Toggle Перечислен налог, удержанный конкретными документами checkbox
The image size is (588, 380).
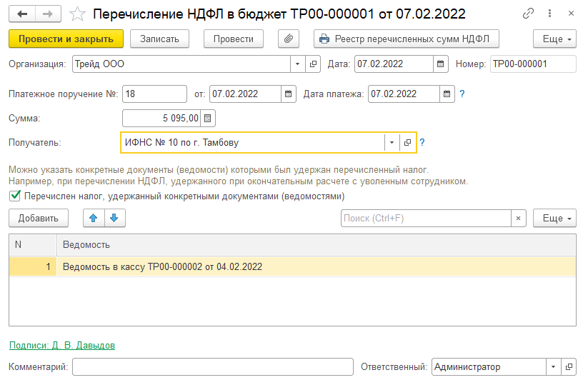coord(15,196)
